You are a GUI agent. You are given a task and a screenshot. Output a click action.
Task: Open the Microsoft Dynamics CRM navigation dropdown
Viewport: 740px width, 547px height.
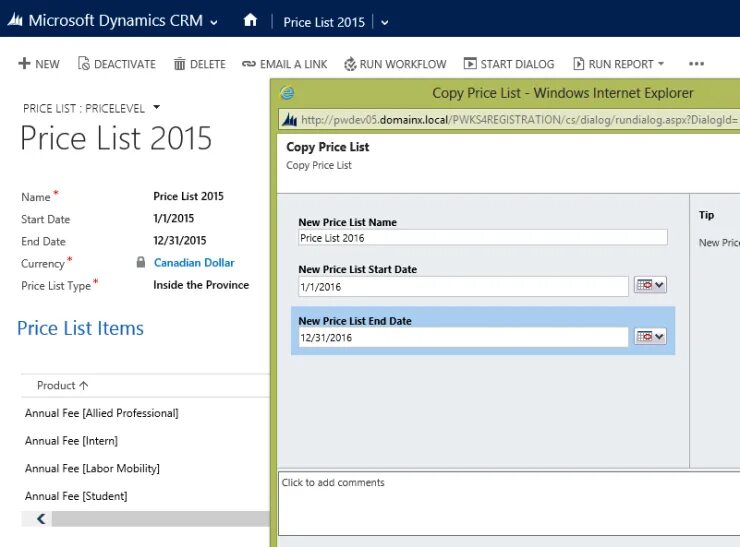tap(214, 22)
